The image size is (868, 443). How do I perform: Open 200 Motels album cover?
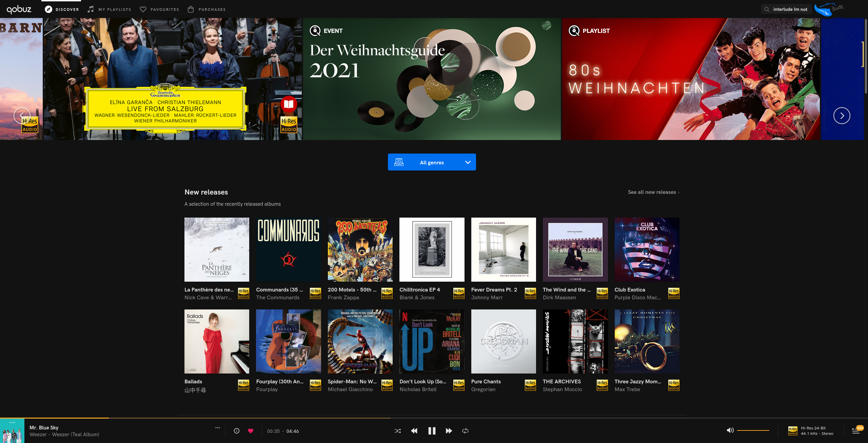pos(360,249)
